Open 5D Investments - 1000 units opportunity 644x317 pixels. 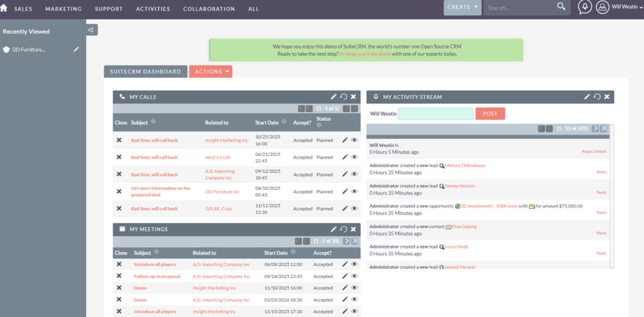click(x=489, y=206)
